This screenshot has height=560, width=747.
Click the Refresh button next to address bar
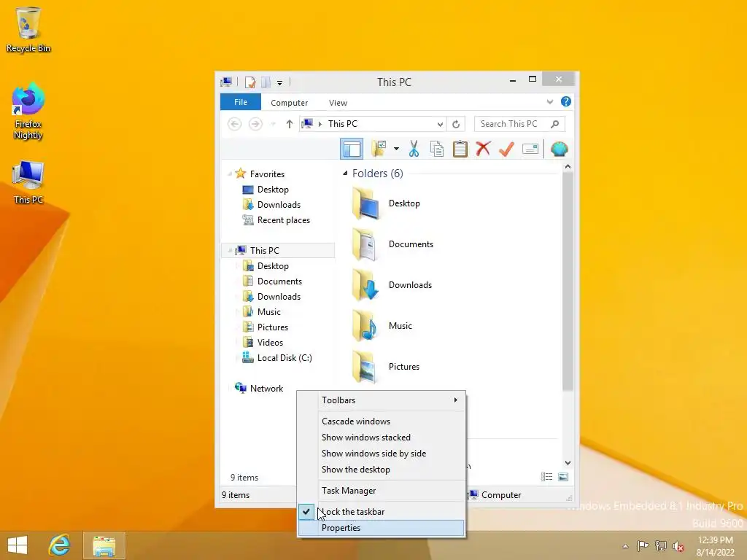tap(456, 124)
